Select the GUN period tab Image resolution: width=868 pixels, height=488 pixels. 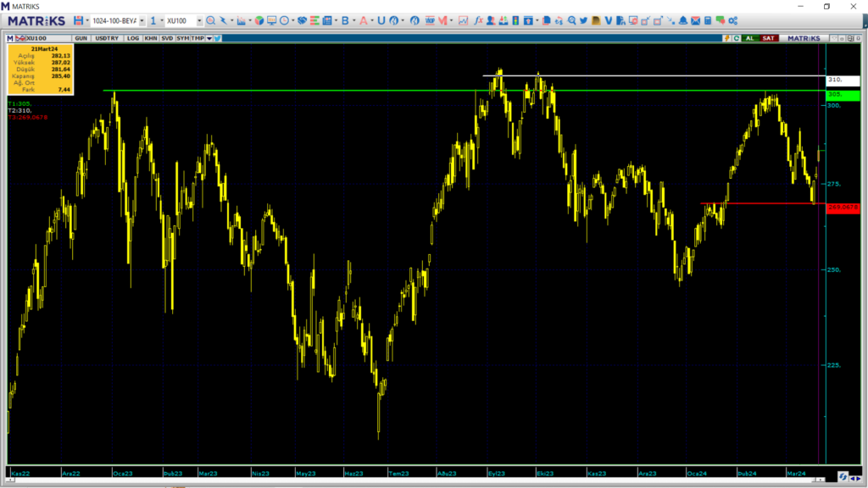coord(81,38)
